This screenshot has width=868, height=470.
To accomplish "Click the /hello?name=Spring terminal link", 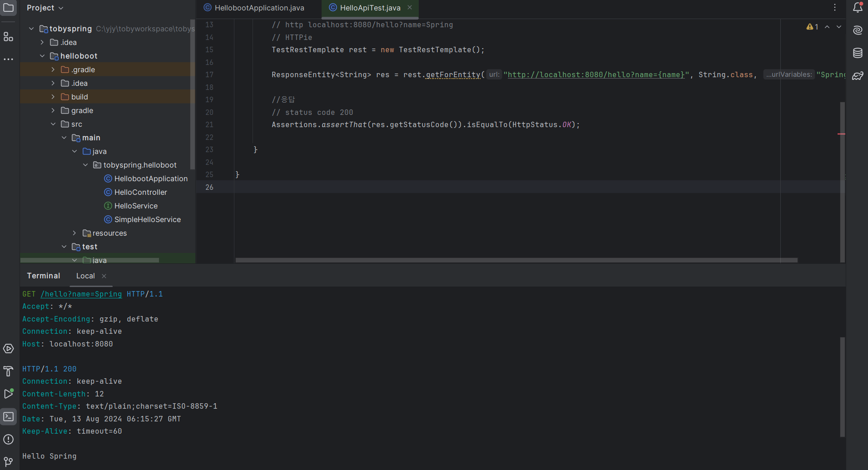I will [x=81, y=294].
